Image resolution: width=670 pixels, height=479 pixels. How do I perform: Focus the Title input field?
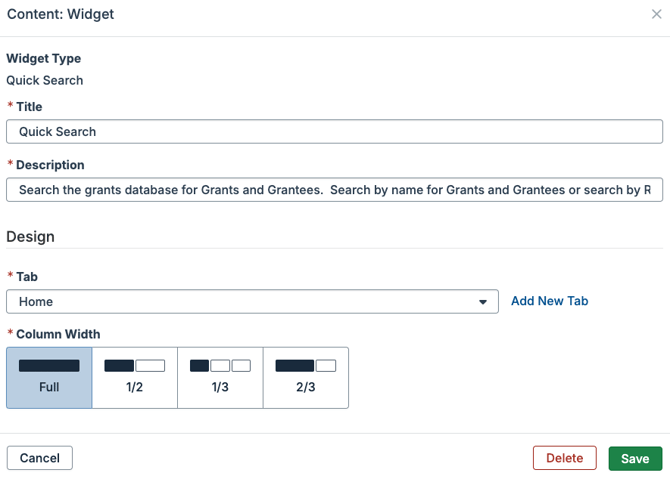tap(334, 131)
